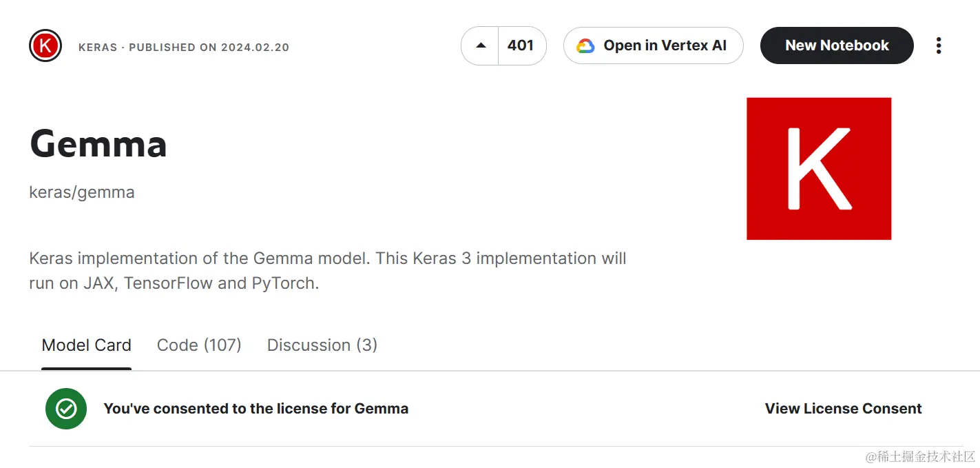Viewport: 980px width, 468px height.
Task: Click the green license consent checkmark icon
Action: tap(66, 409)
